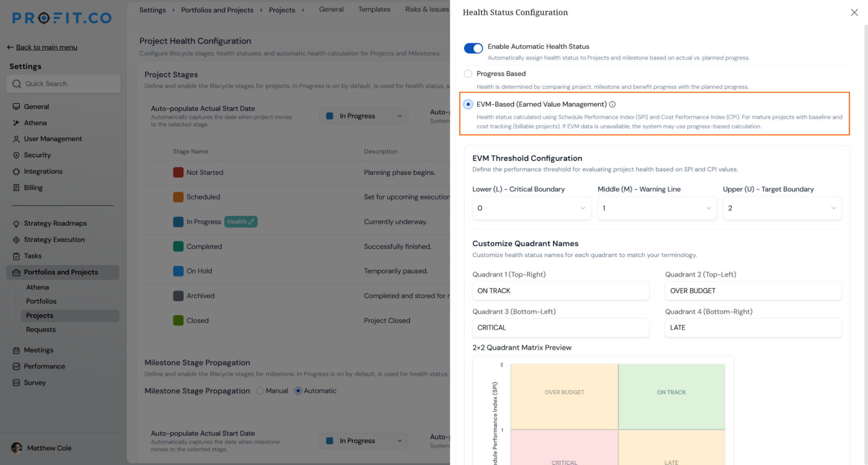The width and height of the screenshot is (868, 465).
Task: Click Back to main menu link
Action: coord(46,47)
